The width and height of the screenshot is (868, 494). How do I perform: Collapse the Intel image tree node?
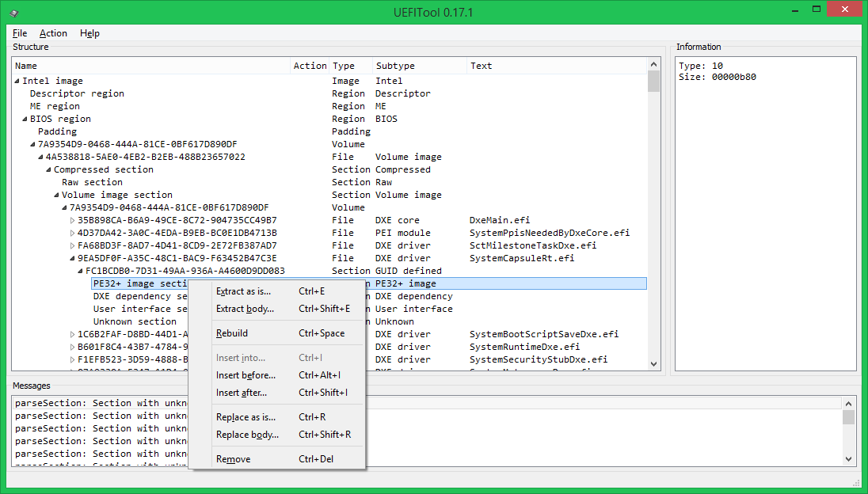[x=17, y=81]
